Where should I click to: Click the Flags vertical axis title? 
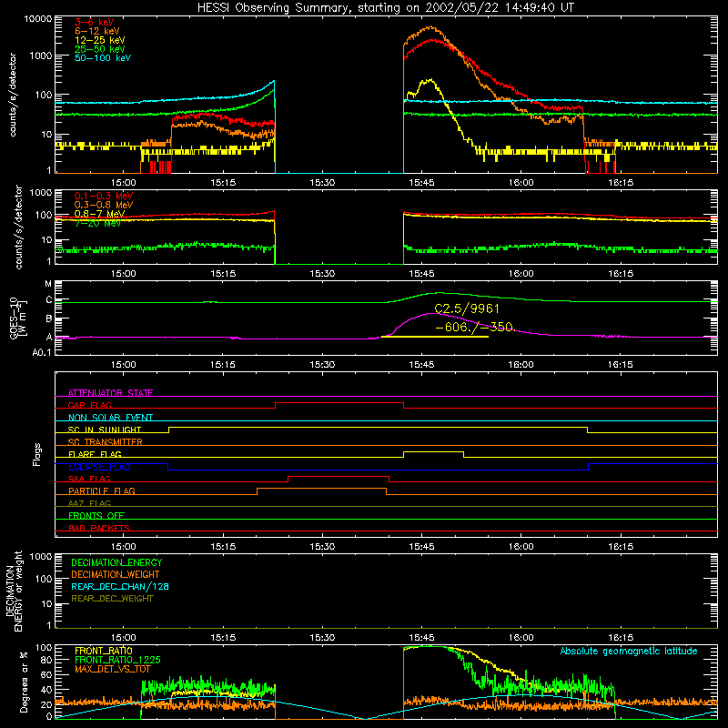point(37,454)
